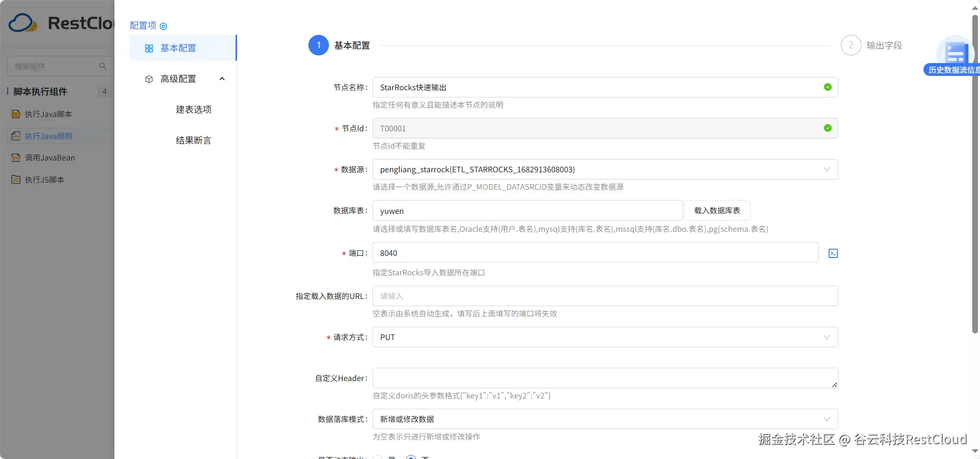Click the hint 指定任何有意义且能描述本节点的说明

point(438,105)
